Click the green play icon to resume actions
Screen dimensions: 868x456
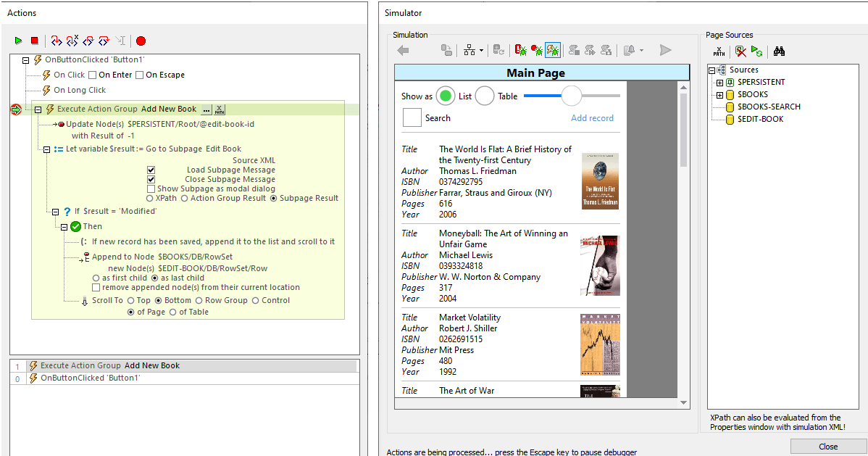(x=18, y=41)
